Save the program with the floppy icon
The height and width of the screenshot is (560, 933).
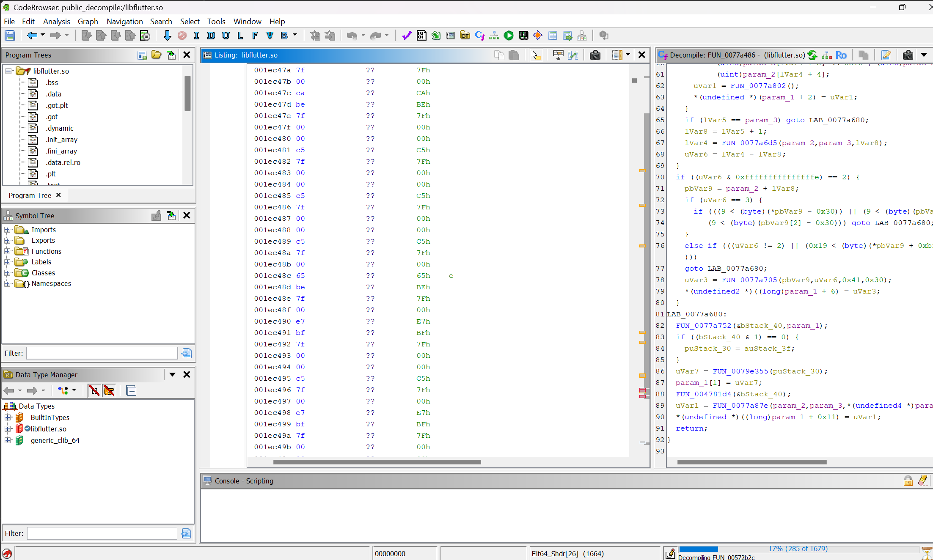[10, 36]
